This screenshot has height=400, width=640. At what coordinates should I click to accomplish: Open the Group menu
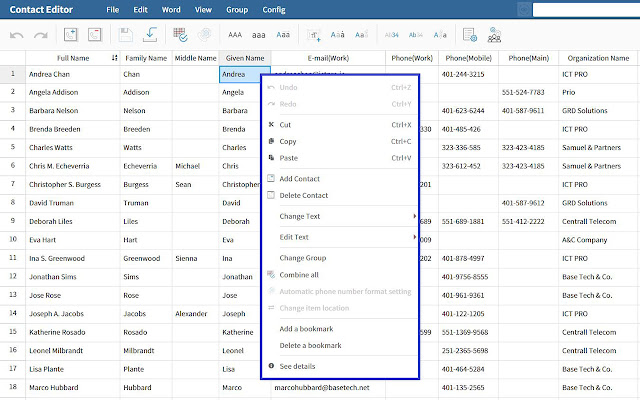pos(237,9)
